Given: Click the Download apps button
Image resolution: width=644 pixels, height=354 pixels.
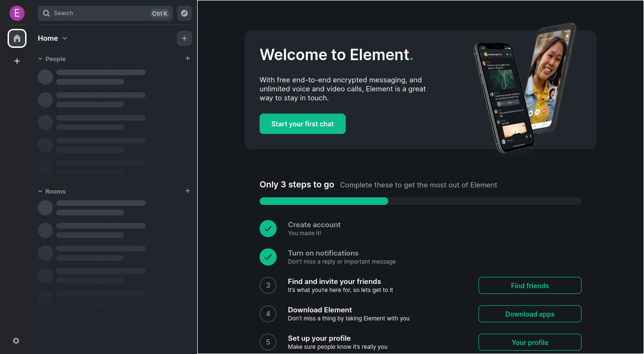Looking at the screenshot, I should (530, 314).
